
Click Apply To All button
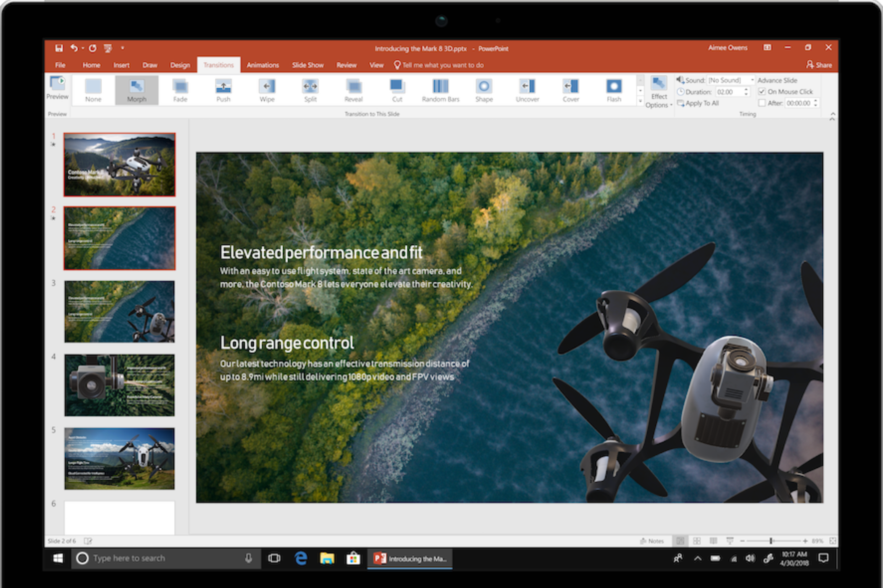698,103
